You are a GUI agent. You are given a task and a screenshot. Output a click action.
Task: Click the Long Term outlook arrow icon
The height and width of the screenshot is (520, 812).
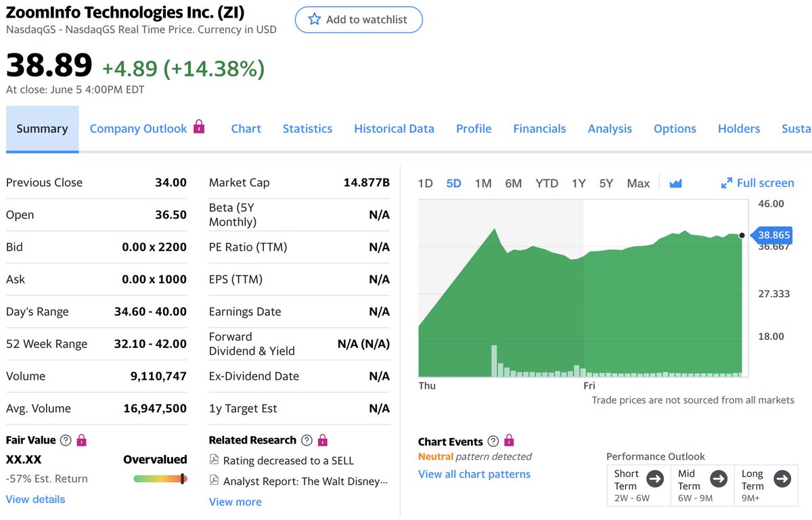pos(782,479)
